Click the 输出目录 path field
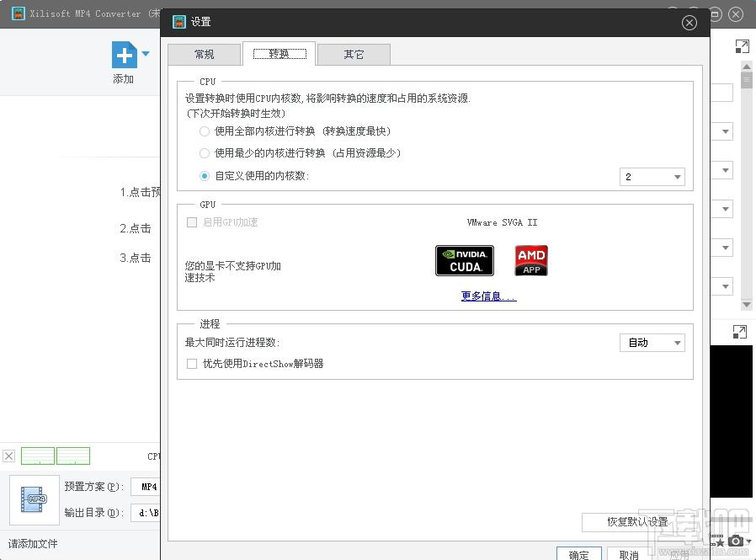The image size is (756, 560). point(145,513)
